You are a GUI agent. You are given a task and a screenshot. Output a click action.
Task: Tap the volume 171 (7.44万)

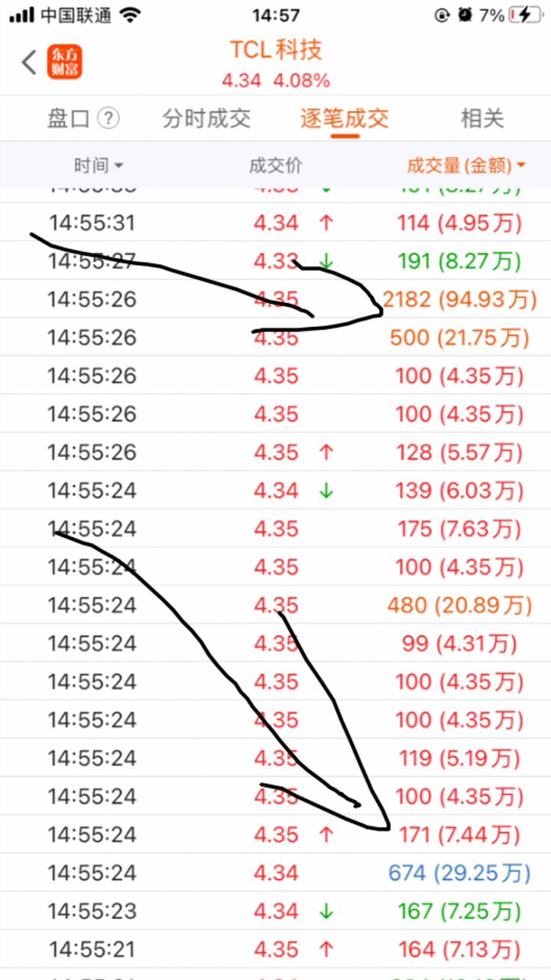click(x=460, y=834)
